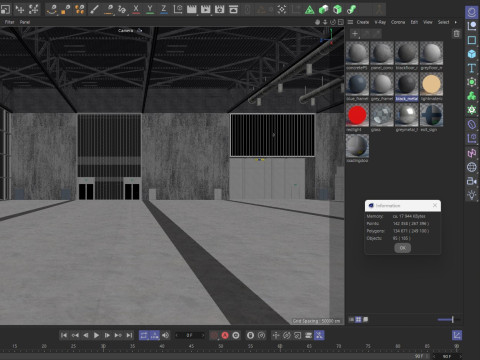480x360 pixels.
Task: Click the Render View clapperboard icon
Action: pyautogui.click(x=192, y=9)
